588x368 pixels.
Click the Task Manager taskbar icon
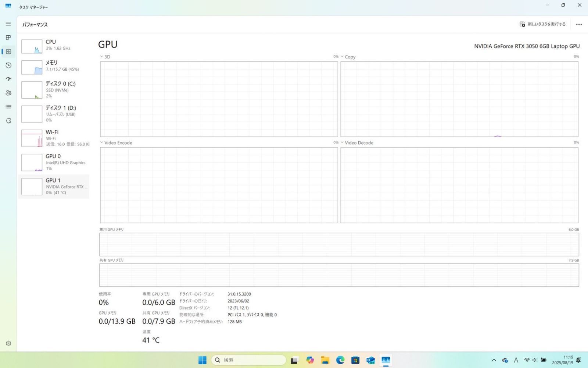click(x=386, y=360)
